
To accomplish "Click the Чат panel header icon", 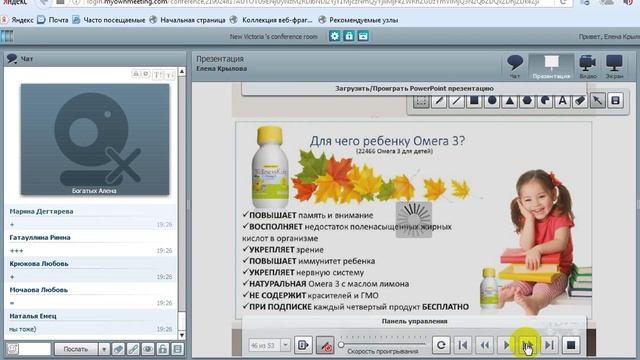I will (12, 59).
